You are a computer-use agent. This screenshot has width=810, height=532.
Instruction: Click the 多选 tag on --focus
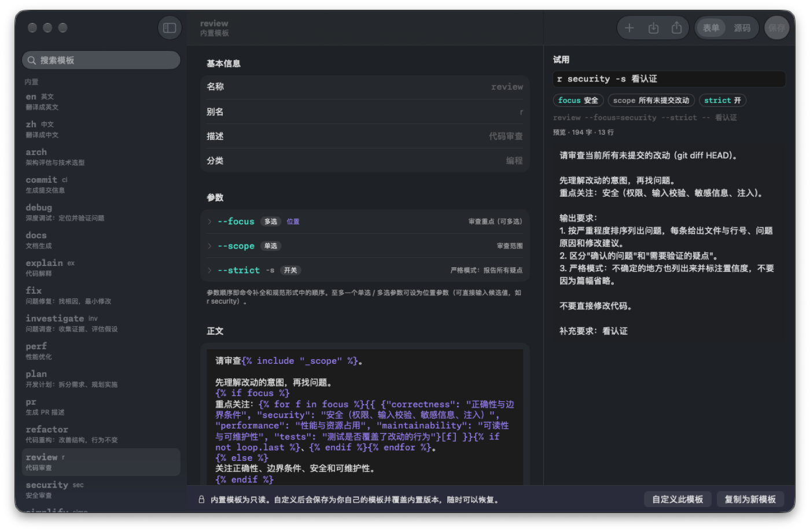[x=271, y=221]
